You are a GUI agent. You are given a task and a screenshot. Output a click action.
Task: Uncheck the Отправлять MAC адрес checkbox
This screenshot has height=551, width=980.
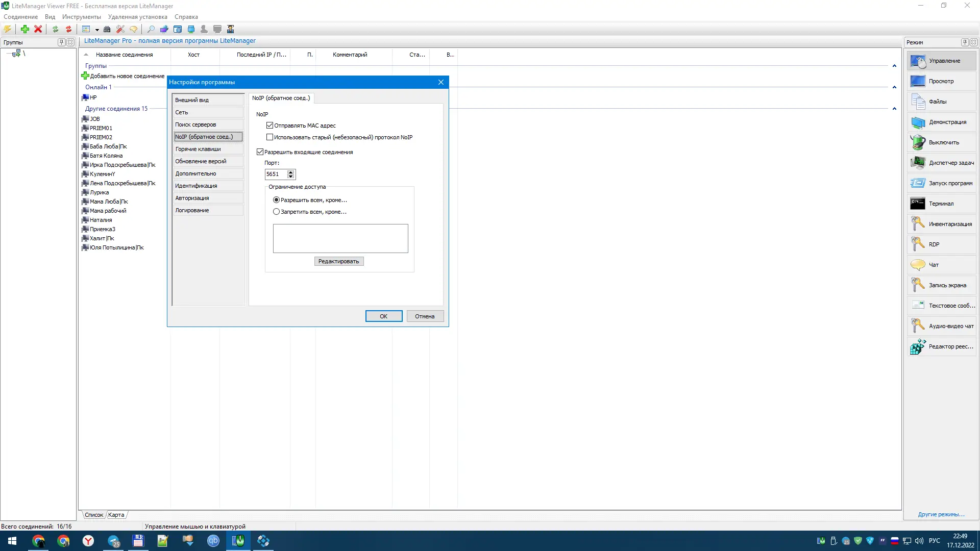[x=269, y=126]
